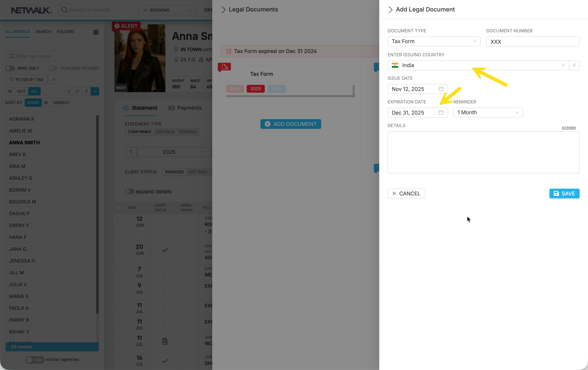
Task: Select the red 2025 year tag
Action: (x=255, y=89)
